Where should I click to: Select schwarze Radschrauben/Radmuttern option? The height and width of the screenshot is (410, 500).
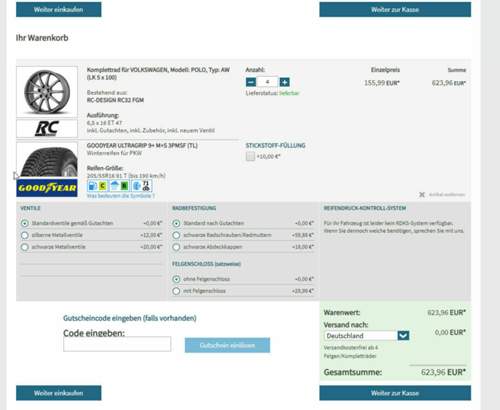(176, 235)
